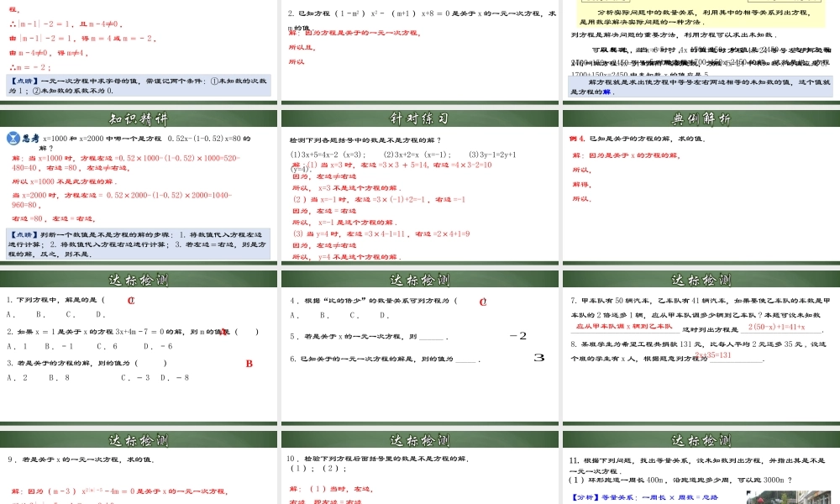The image size is (840, 504).
Task: Click red answer 2x+35=131
Action: pos(713,355)
